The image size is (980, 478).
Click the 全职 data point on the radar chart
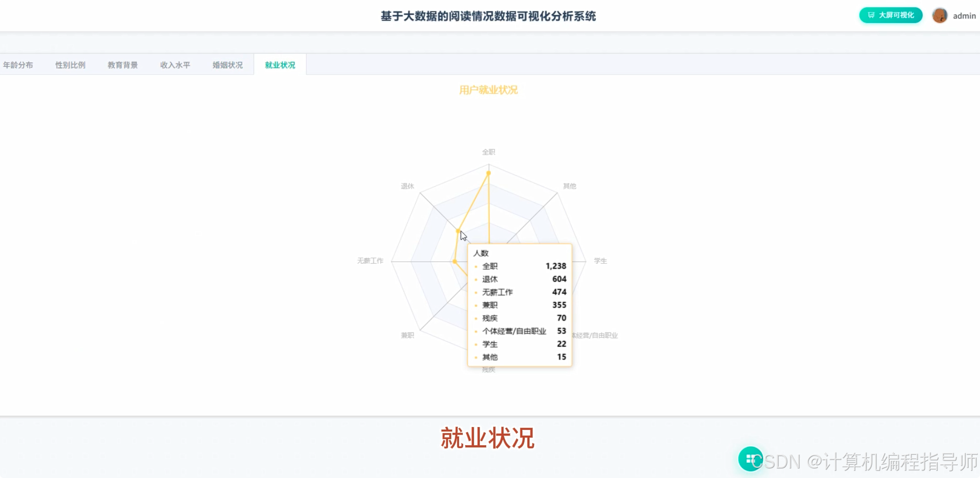[489, 173]
